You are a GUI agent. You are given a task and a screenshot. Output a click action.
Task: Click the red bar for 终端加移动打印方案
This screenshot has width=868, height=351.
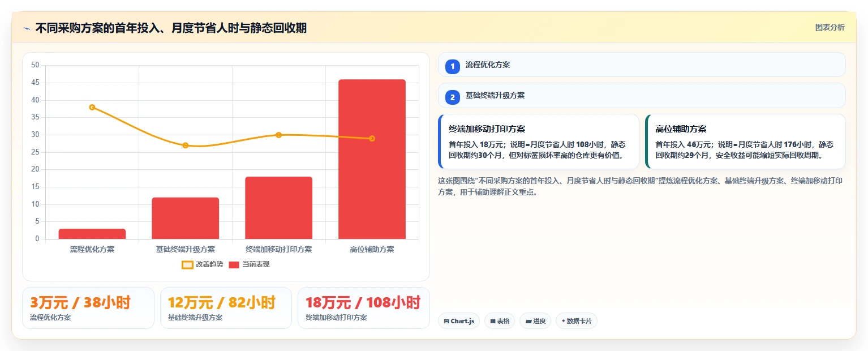[x=279, y=208]
